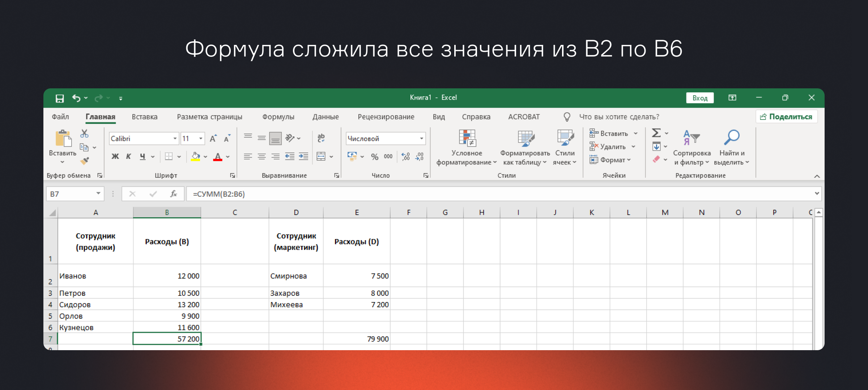Click the AutoSum sigma icon
The width and height of the screenshot is (868, 390).
click(x=656, y=133)
